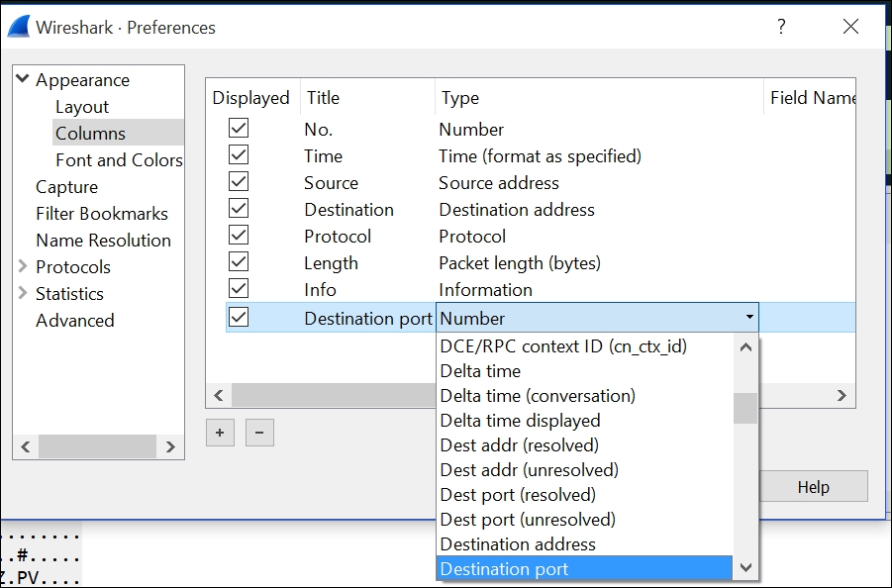The width and height of the screenshot is (892, 588).
Task: Select highlighted Destination port option
Action: [x=585, y=568]
